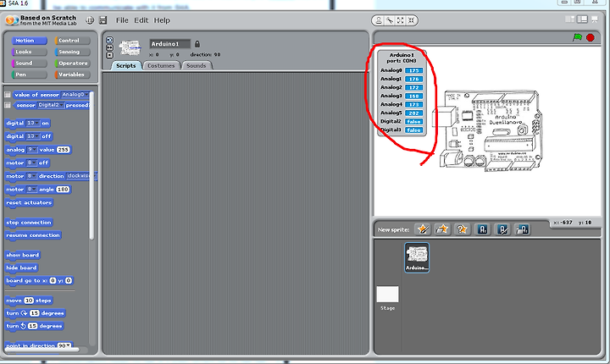Click the blocks palette vertical scrollbar
The image size is (610, 364).
91,165
